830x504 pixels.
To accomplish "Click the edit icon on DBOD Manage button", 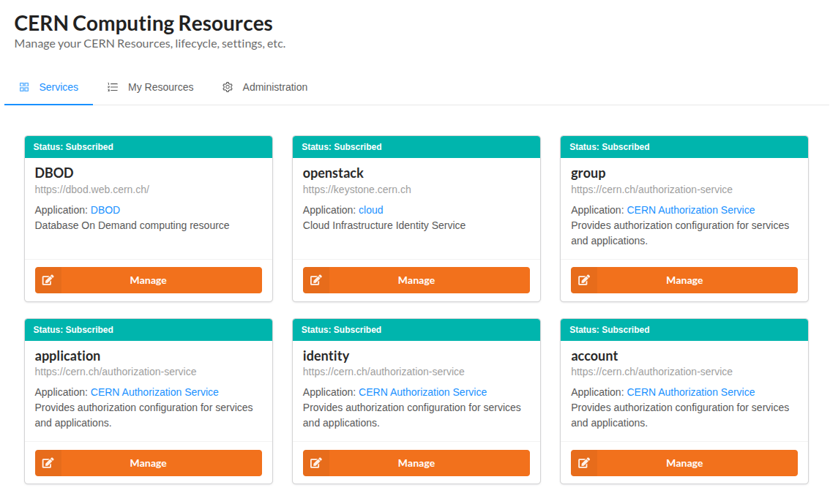I will point(48,280).
